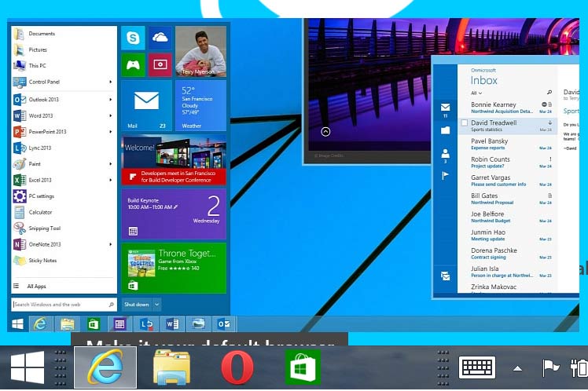The width and height of the screenshot is (588, 391).
Task: Click the flag icon in Mail sidebar
Action: point(445,176)
